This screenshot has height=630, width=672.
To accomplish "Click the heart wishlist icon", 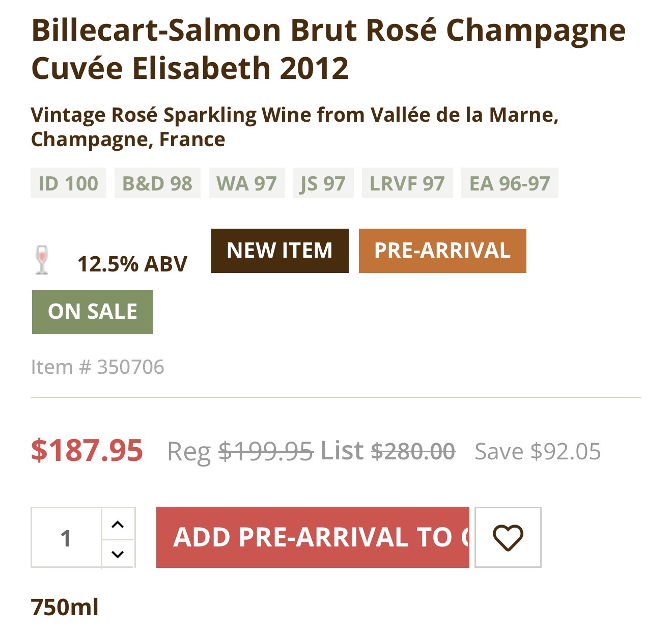I will coord(508,537).
